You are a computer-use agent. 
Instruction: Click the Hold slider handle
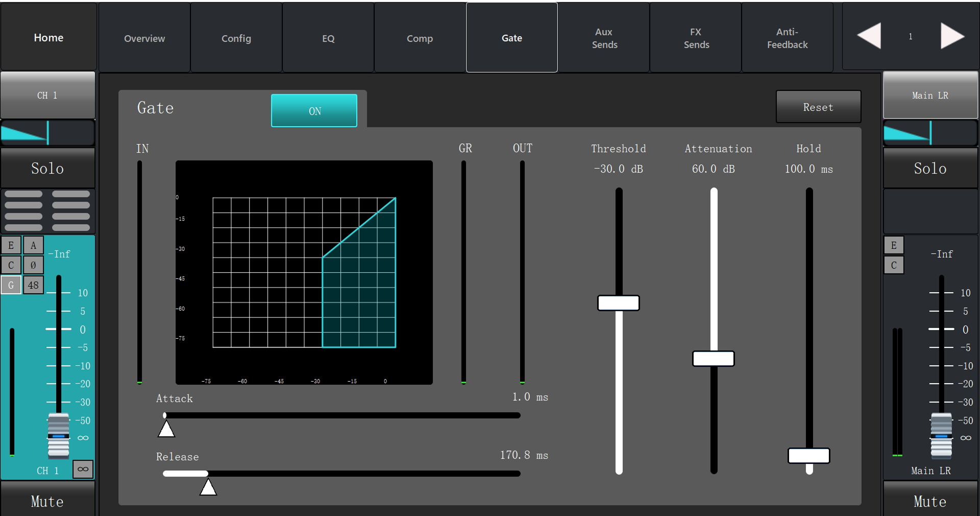click(x=809, y=456)
